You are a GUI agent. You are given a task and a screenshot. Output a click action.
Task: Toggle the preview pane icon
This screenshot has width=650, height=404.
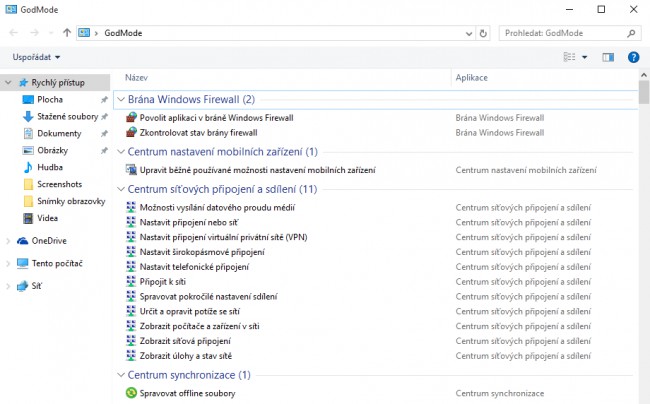click(x=608, y=57)
